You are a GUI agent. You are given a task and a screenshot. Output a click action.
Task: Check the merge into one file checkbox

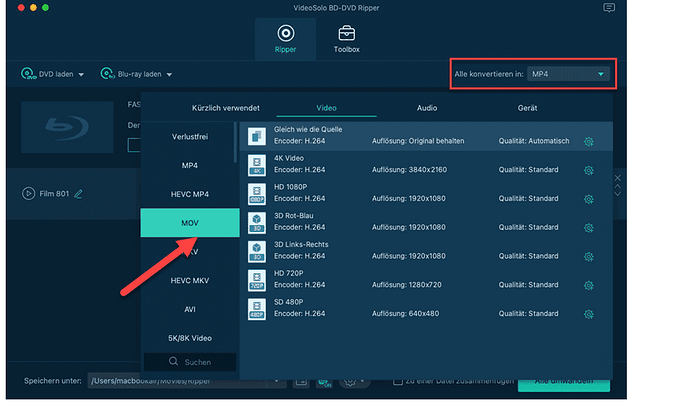click(x=398, y=381)
